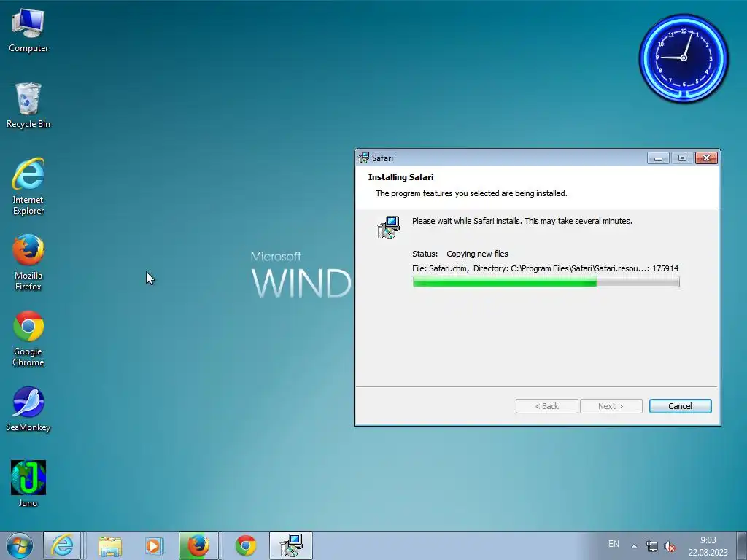Click the green installation progress bar
Image resolution: width=747 pixels, height=560 pixels.
(546, 282)
